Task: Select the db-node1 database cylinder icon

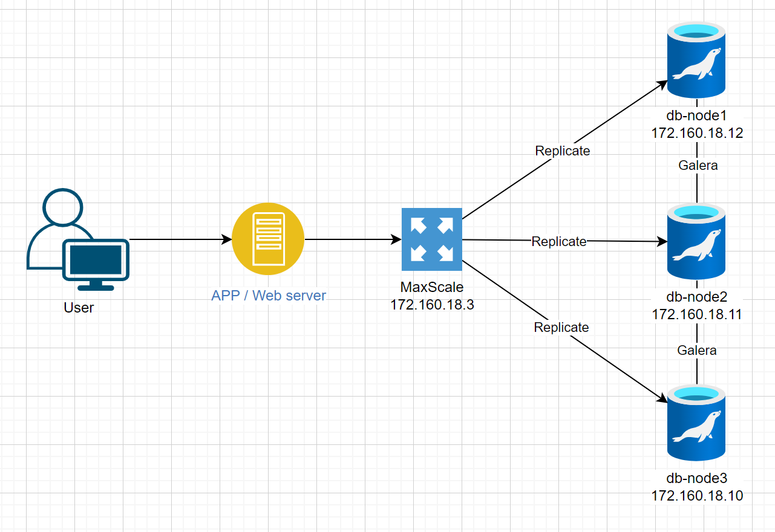Action: 697,59
